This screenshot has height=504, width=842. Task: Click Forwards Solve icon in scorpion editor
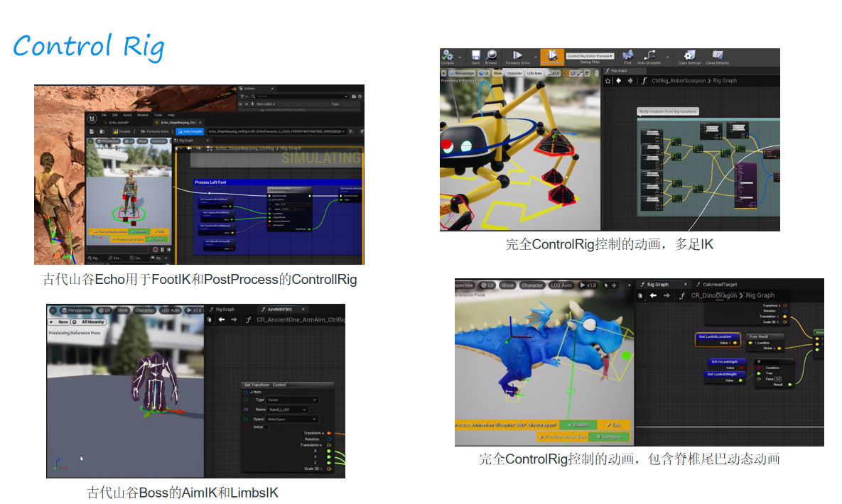coord(518,57)
